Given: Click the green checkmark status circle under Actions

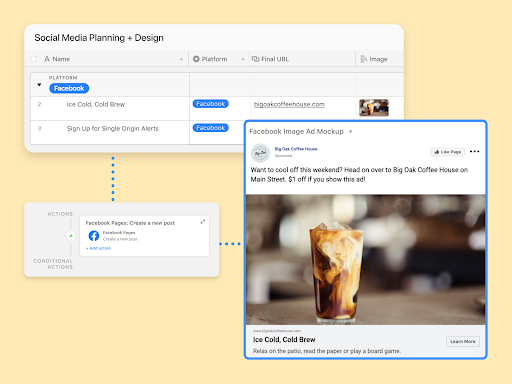Looking at the screenshot, I should [x=71, y=236].
